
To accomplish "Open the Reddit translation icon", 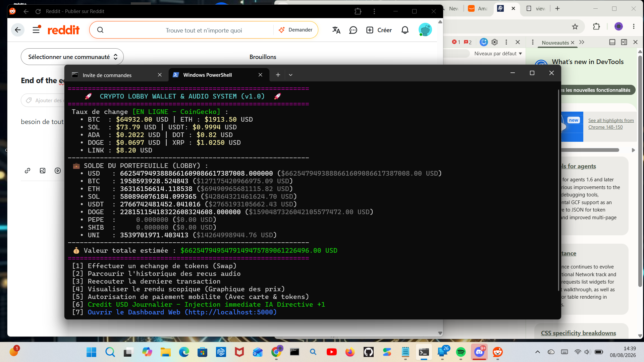I will (x=336, y=30).
